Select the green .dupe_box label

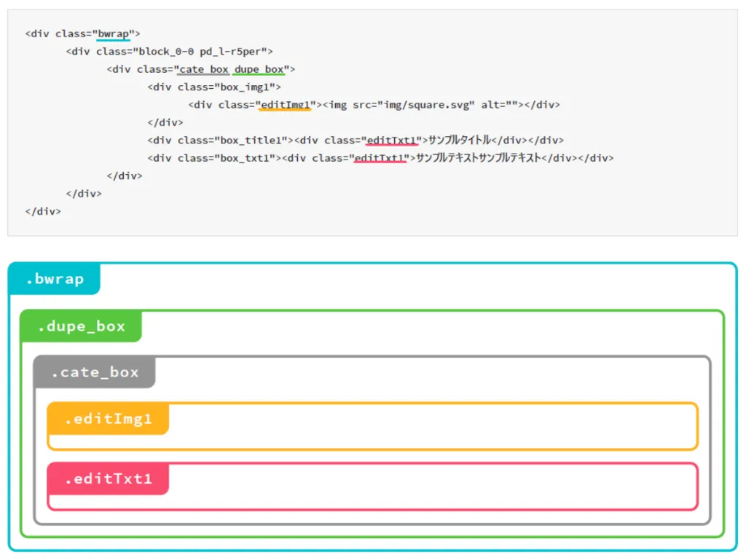[x=81, y=326]
